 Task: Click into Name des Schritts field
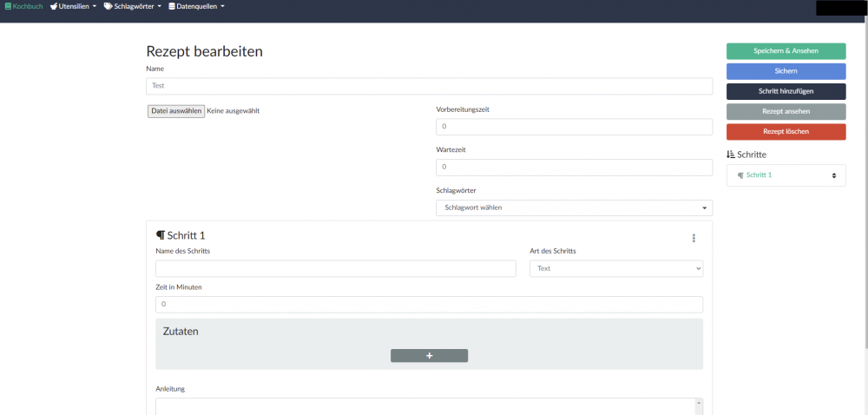coord(335,269)
